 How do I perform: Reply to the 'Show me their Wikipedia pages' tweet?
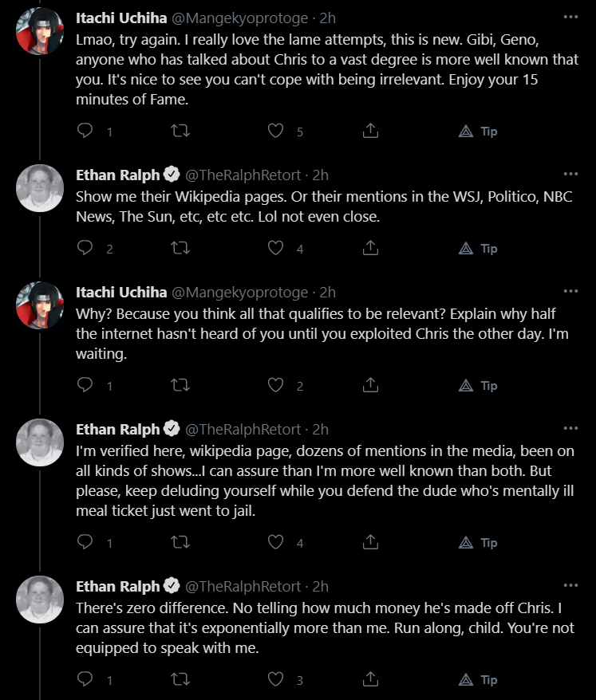pyautogui.click(x=85, y=248)
